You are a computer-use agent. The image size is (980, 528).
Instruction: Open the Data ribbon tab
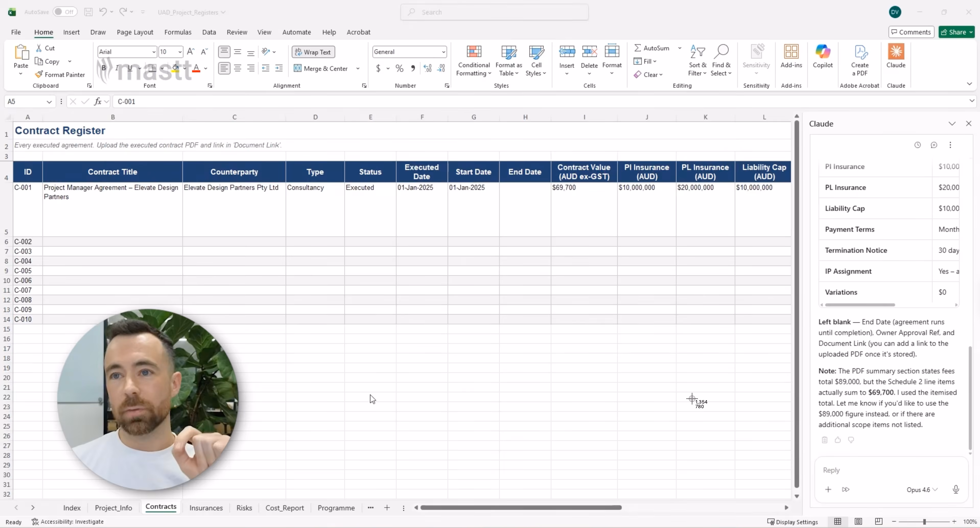click(x=209, y=32)
